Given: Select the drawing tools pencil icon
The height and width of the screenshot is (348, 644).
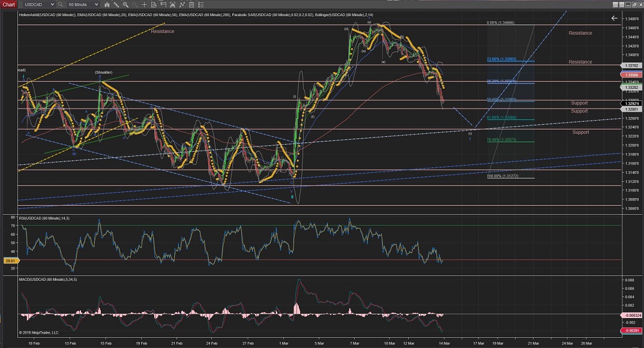Looking at the screenshot, I should click(x=116, y=5).
